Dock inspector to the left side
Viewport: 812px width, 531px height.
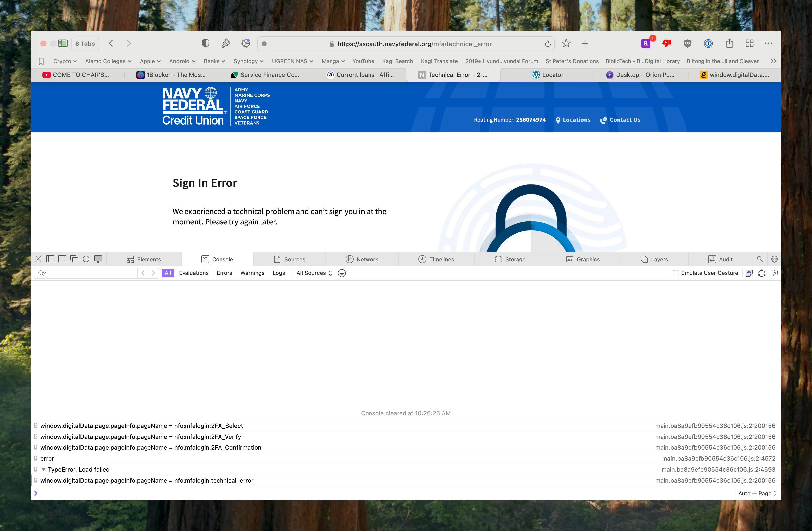[x=50, y=259]
